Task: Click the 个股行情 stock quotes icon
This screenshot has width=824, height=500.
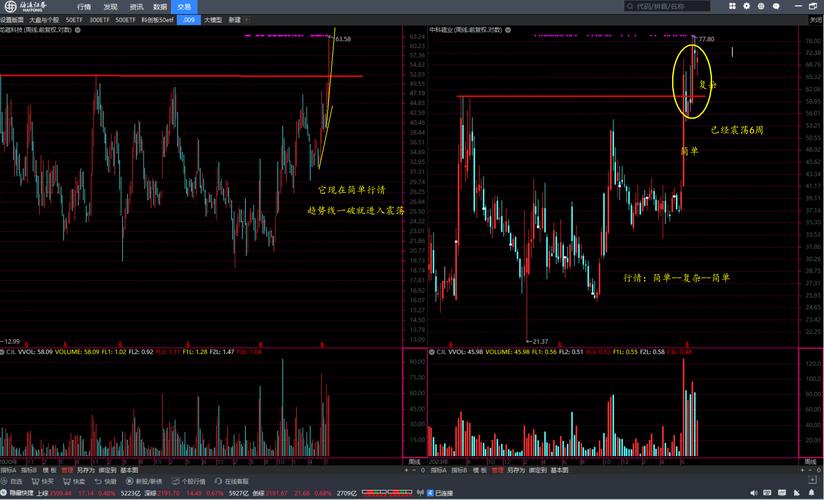Action: pyautogui.click(x=188, y=481)
